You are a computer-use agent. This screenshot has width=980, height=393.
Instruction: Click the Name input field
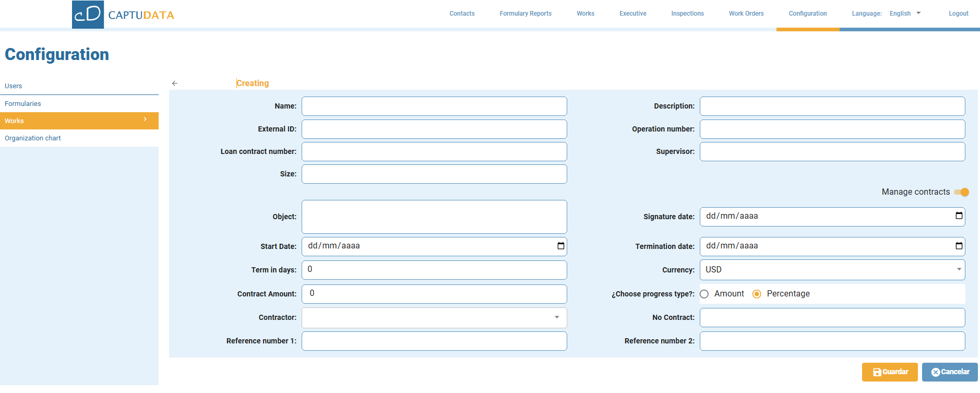434,106
